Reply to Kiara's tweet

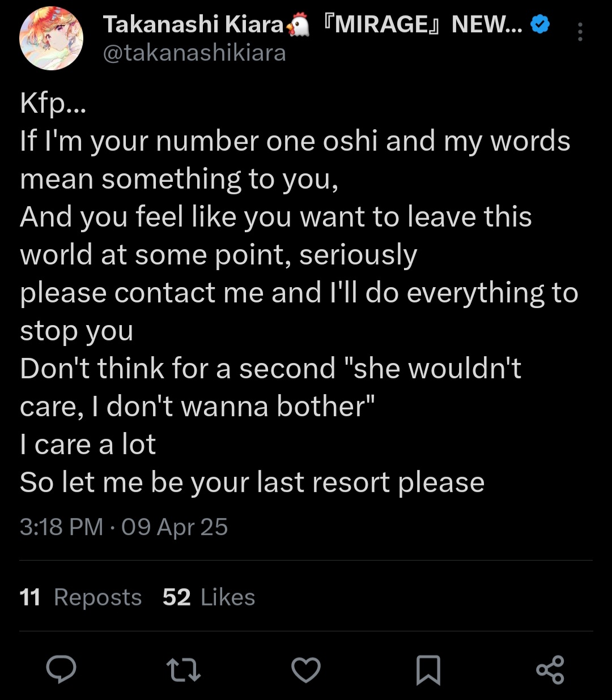61,669
